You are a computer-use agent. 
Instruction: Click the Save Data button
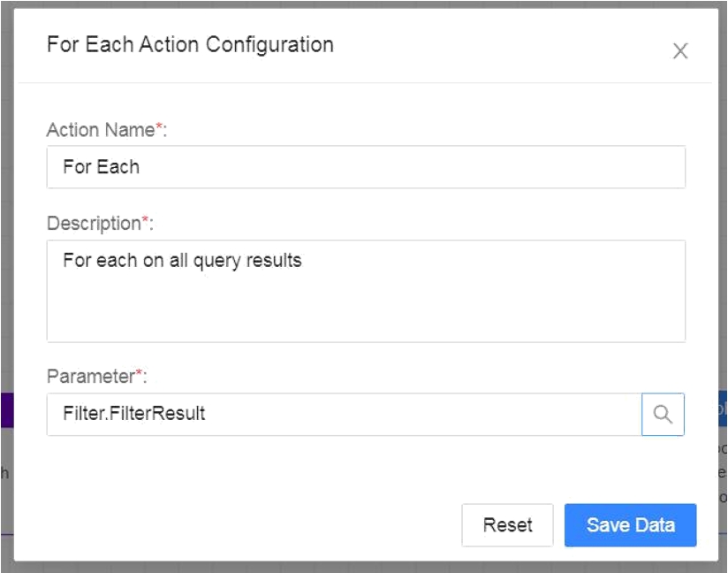pyautogui.click(x=630, y=525)
